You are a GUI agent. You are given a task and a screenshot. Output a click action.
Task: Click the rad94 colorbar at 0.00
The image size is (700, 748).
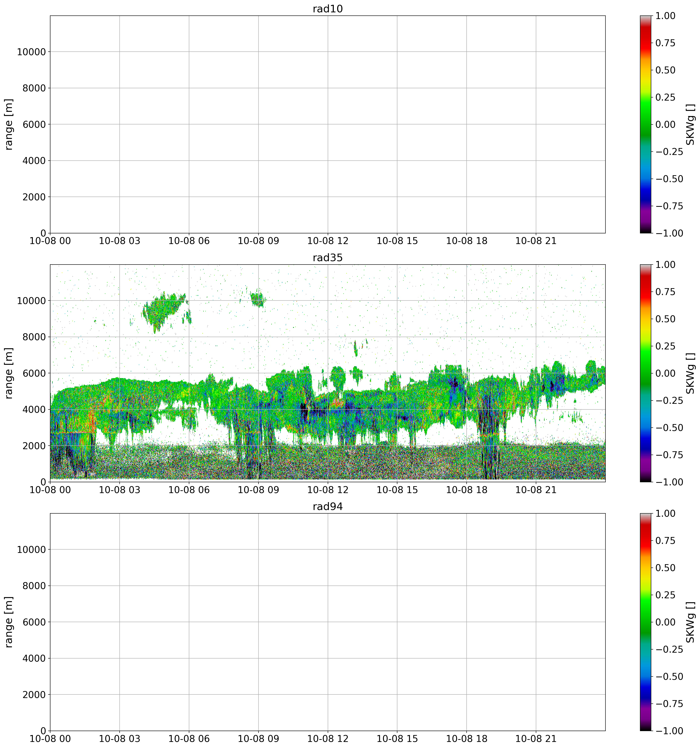[x=646, y=622]
